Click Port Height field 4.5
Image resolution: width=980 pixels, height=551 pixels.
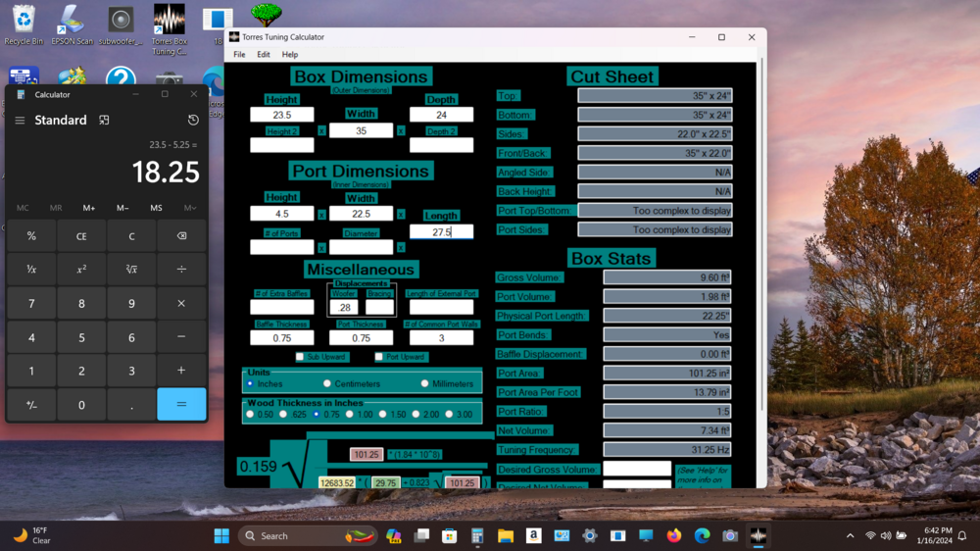pos(282,214)
